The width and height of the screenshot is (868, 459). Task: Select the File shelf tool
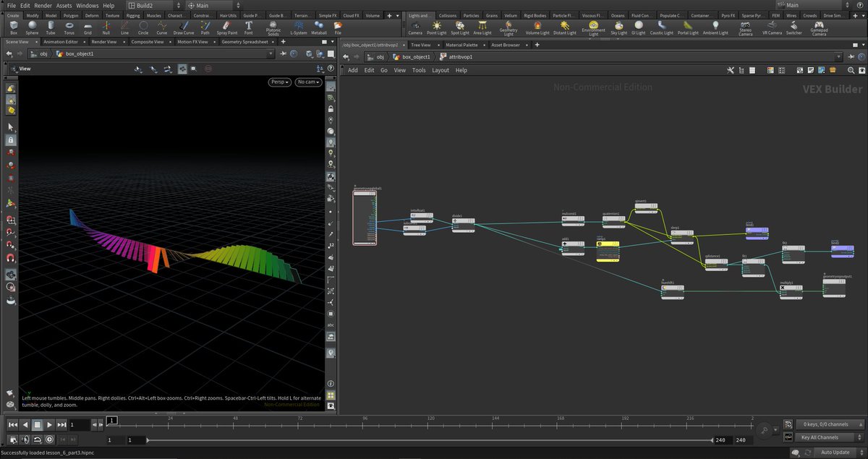click(x=338, y=27)
